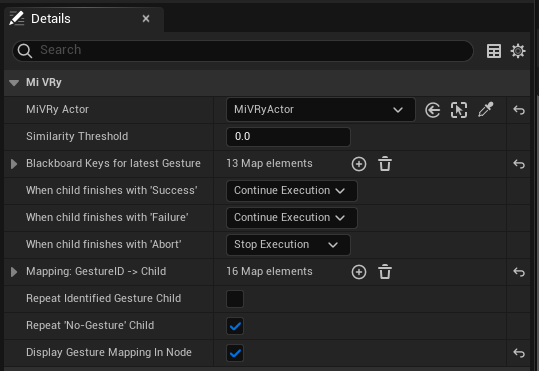
Task: Click the Repeat 'No-Gesture' Child label
Action: (x=90, y=325)
